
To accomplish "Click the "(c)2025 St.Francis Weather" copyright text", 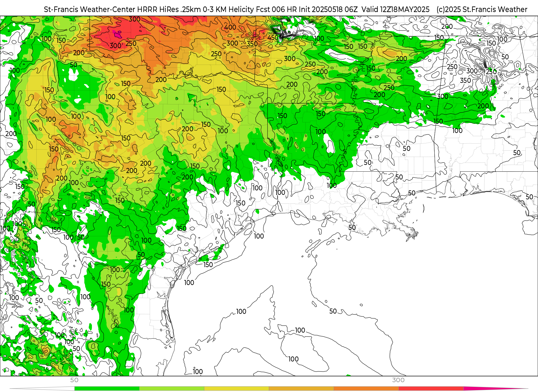I will [482, 10].
